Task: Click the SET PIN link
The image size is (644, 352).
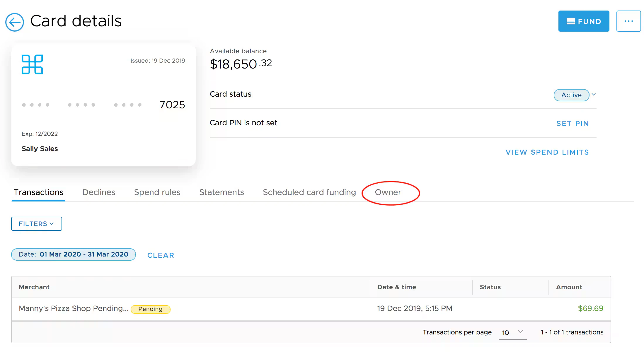Action: 572,123
